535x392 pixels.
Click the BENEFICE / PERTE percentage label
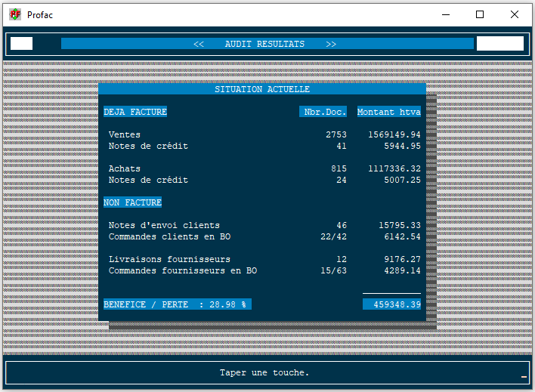178,304
